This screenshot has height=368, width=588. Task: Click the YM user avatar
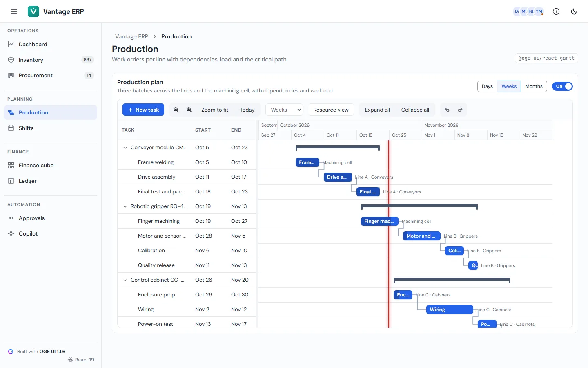(x=539, y=11)
